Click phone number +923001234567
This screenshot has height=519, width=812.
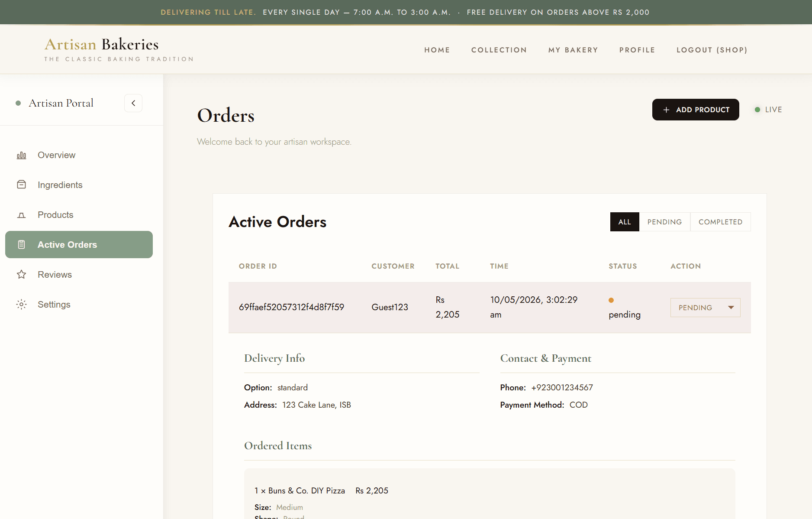coord(562,387)
